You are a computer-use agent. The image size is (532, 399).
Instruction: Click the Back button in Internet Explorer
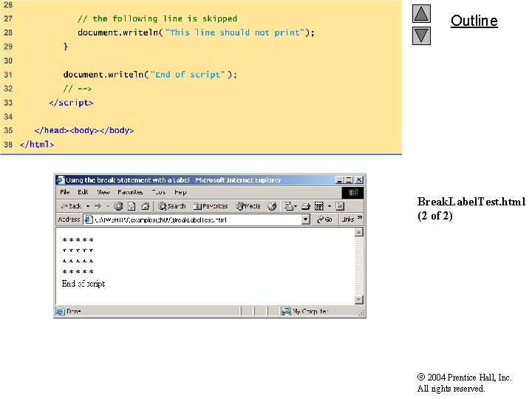click(x=71, y=206)
